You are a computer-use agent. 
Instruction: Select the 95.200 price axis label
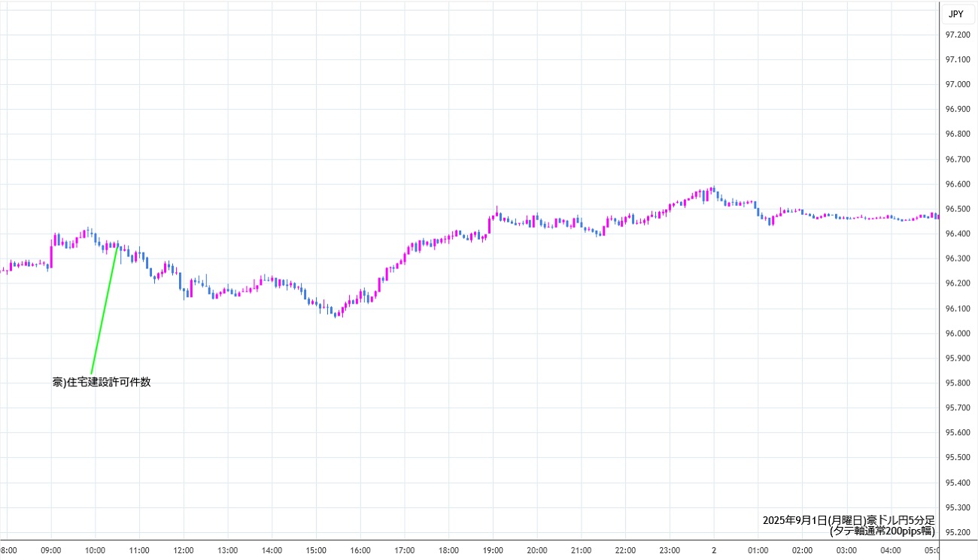(957, 533)
